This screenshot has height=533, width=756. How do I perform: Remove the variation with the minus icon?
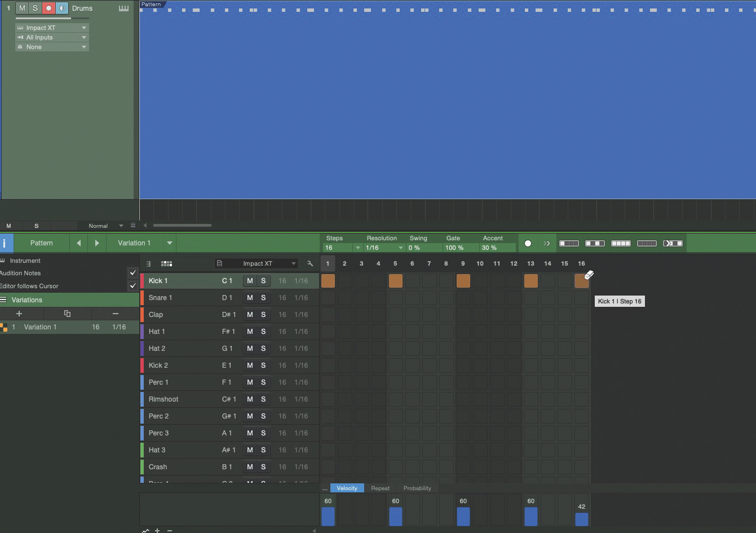(x=116, y=314)
